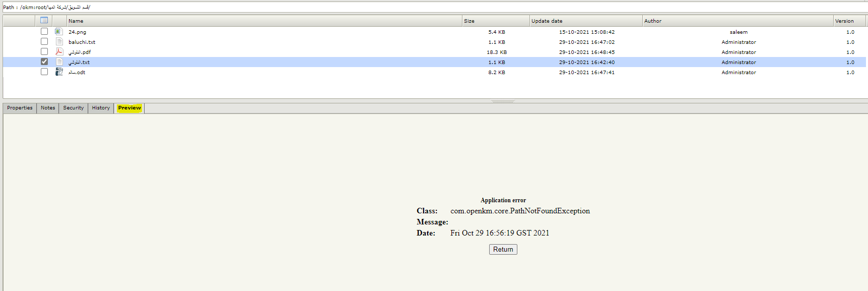The image size is (868, 291).
Task: Check the box beside baluchi.txt
Action: click(44, 42)
